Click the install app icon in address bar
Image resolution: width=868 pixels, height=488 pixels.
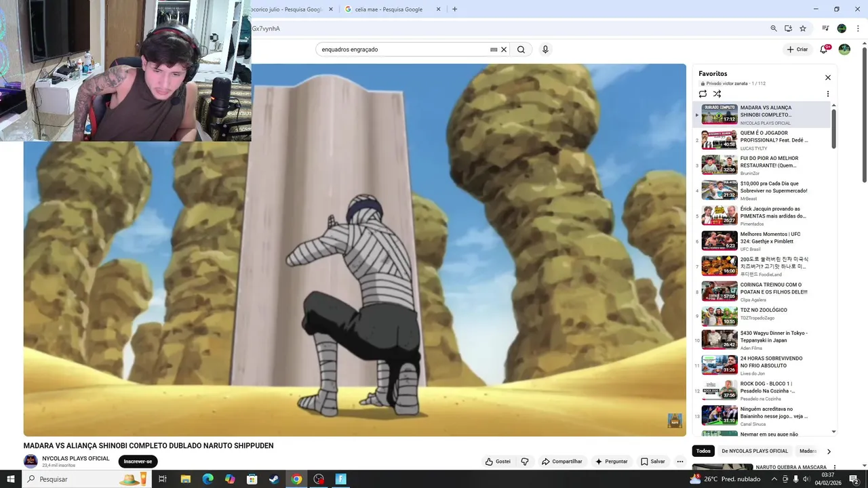[788, 28]
